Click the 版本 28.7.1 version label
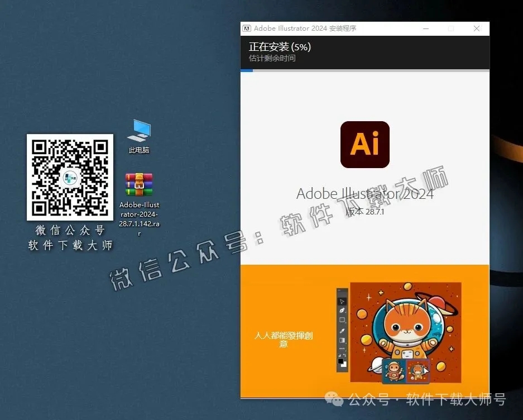This screenshot has width=523, height=420. [x=364, y=212]
